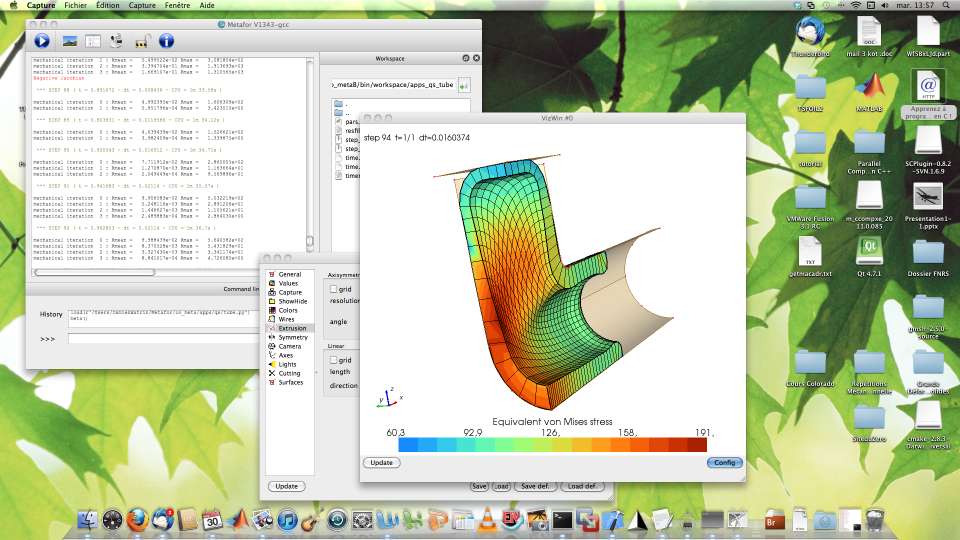Screen dimensions: 960x540
Task: Open the Aide menu
Action: [x=207, y=5]
